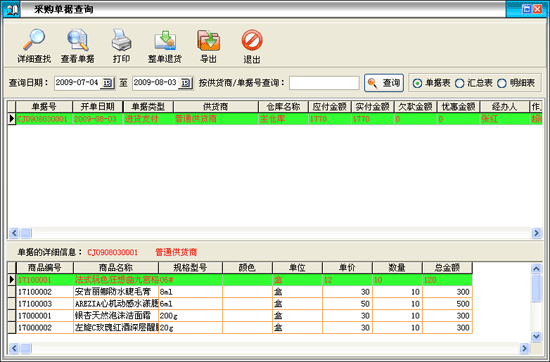
Task: Select the 汇总表 radio button
Action: pos(460,83)
